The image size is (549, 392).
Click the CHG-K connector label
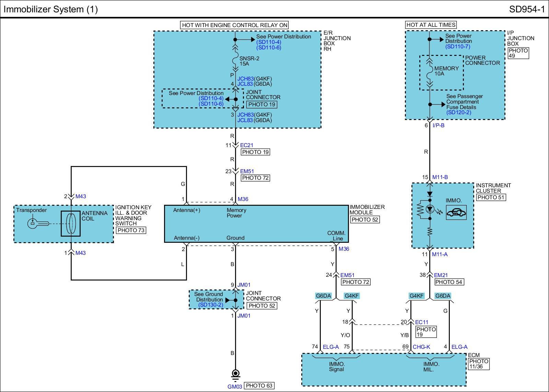(x=421, y=347)
